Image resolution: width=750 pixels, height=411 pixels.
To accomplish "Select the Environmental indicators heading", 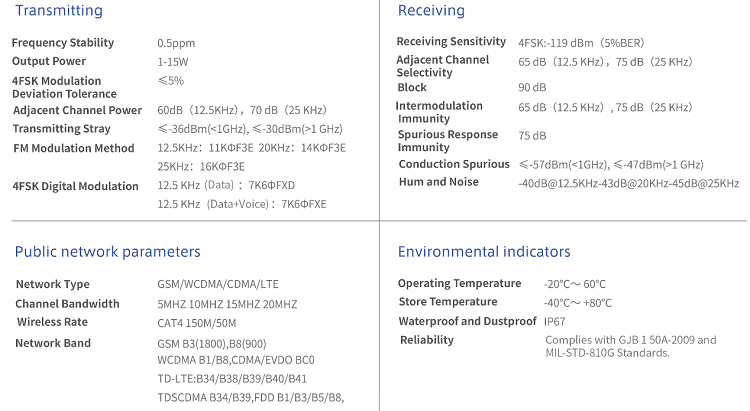I will 484,252.
